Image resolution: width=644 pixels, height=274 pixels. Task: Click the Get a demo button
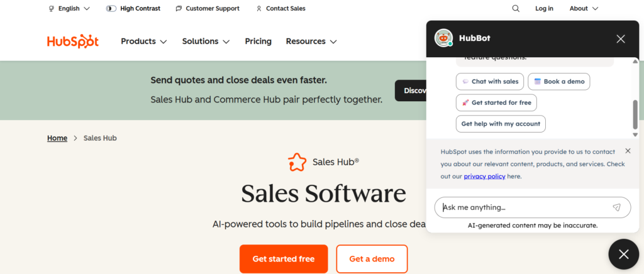point(372,259)
